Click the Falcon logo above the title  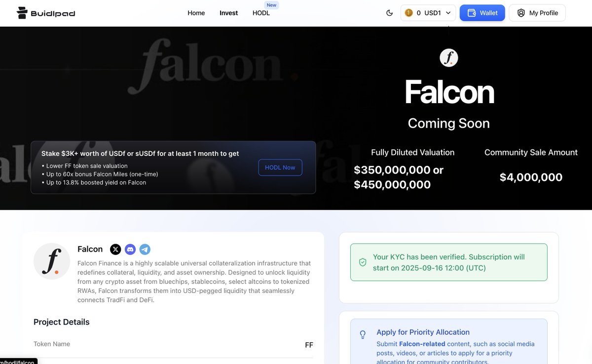click(x=449, y=58)
